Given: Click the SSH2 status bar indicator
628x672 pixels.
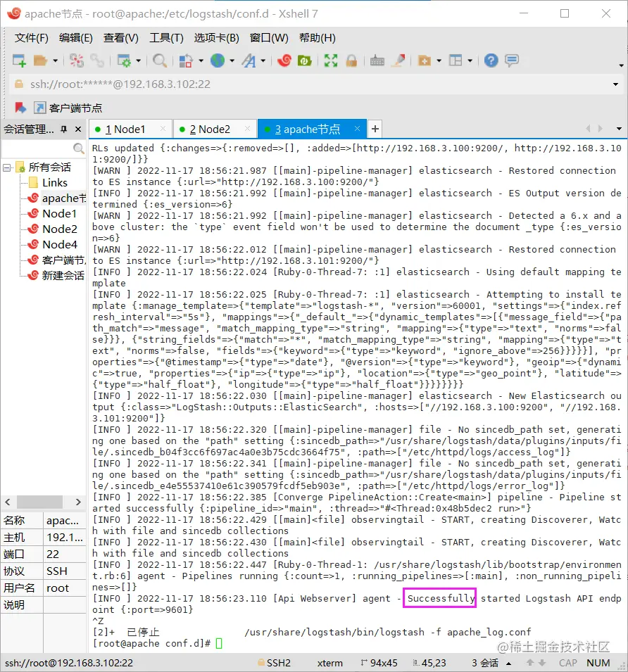Looking at the screenshot, I should (274, 663).
